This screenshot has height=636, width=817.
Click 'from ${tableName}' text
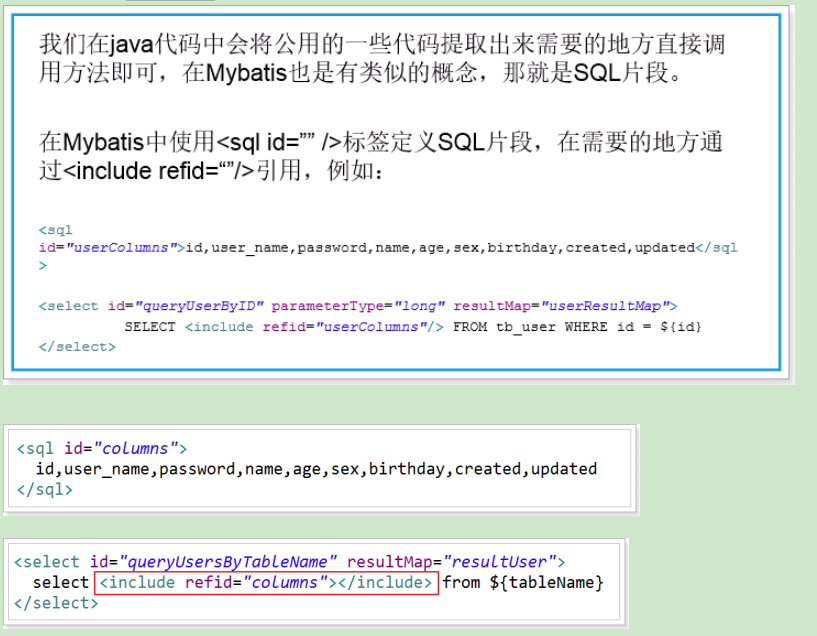tap(523, 582)
